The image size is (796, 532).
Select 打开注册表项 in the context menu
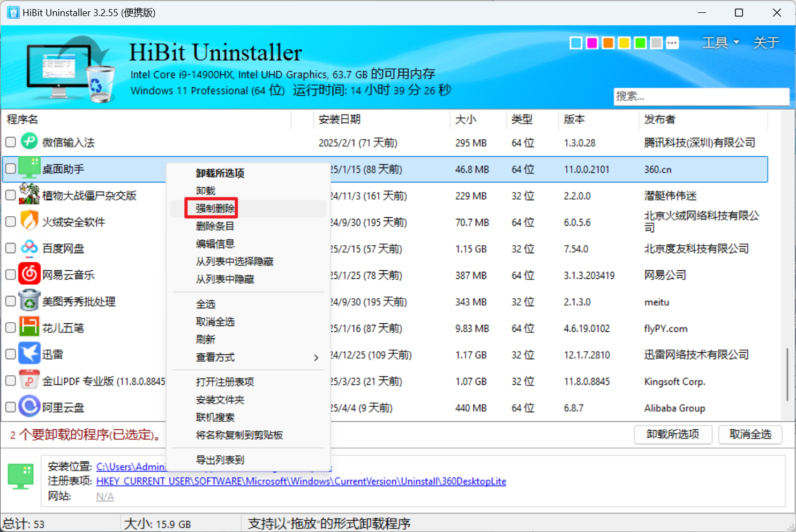click(x=225, y=382)
